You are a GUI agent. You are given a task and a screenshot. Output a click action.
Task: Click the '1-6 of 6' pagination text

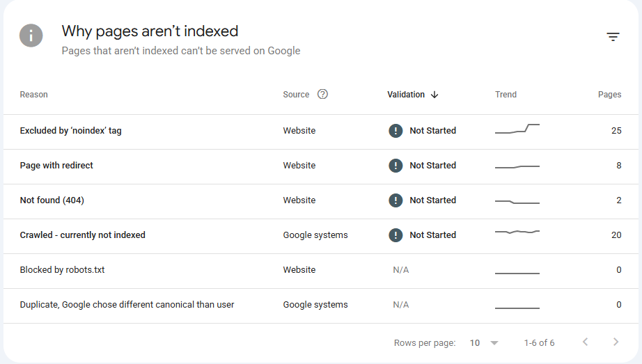(x=539, y=342)
